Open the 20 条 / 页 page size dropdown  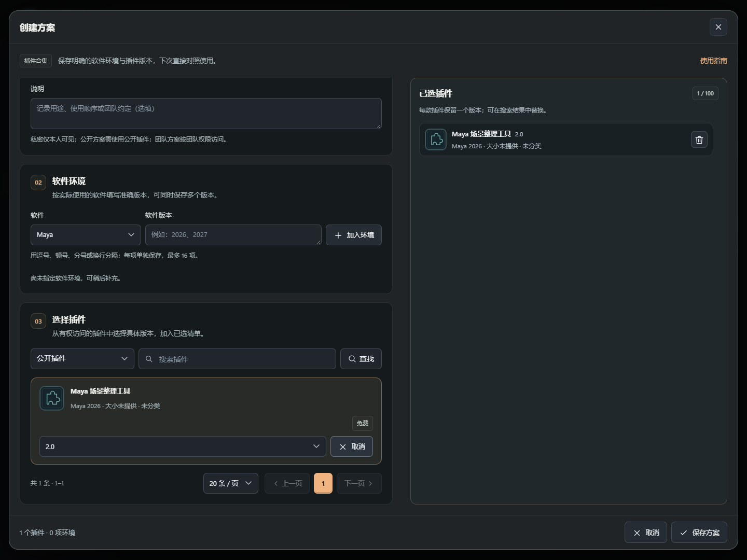point(231,483)
